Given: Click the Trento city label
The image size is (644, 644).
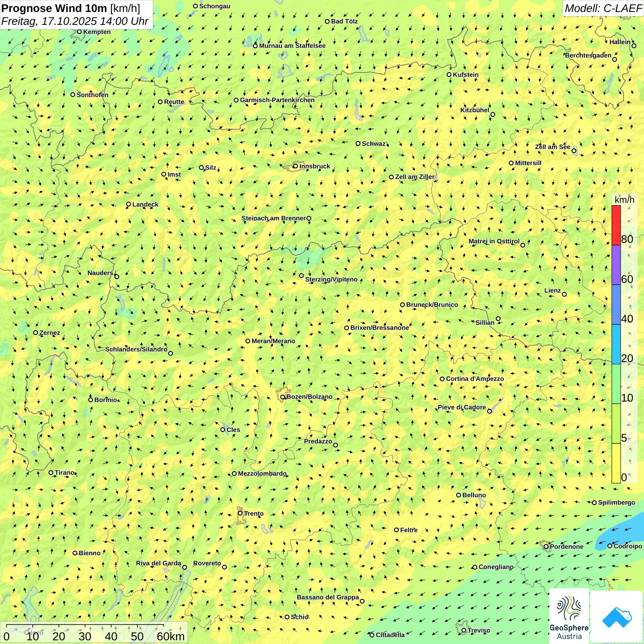Looking at the screenshot, I should coord(254,513).
